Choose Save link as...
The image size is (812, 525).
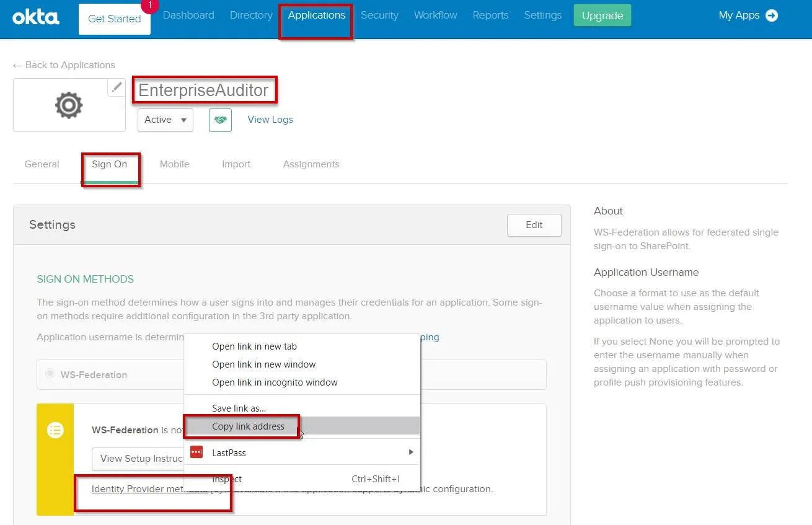[x=302, y=408]
